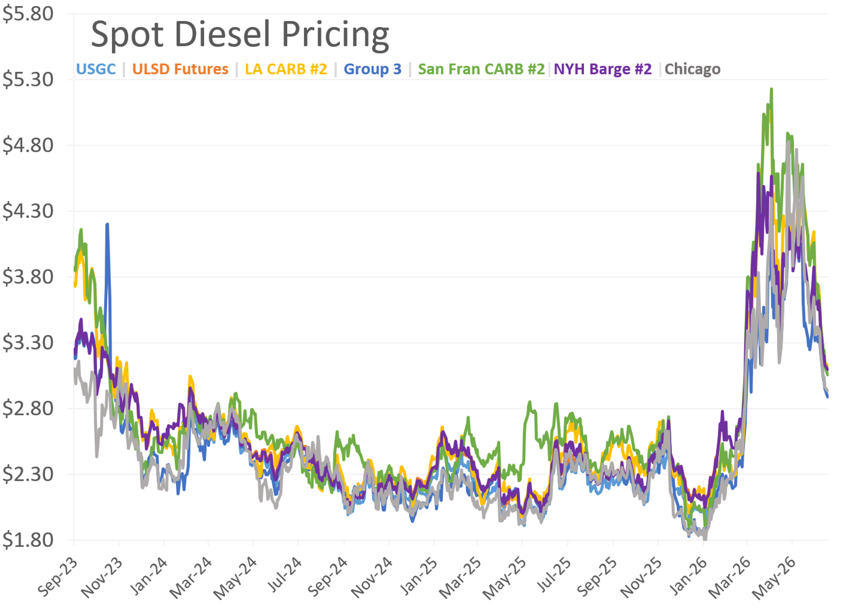This screenshot has width=850, height=616.
Task: Click San Fran CARB #2 legend label
Action: 481,69
